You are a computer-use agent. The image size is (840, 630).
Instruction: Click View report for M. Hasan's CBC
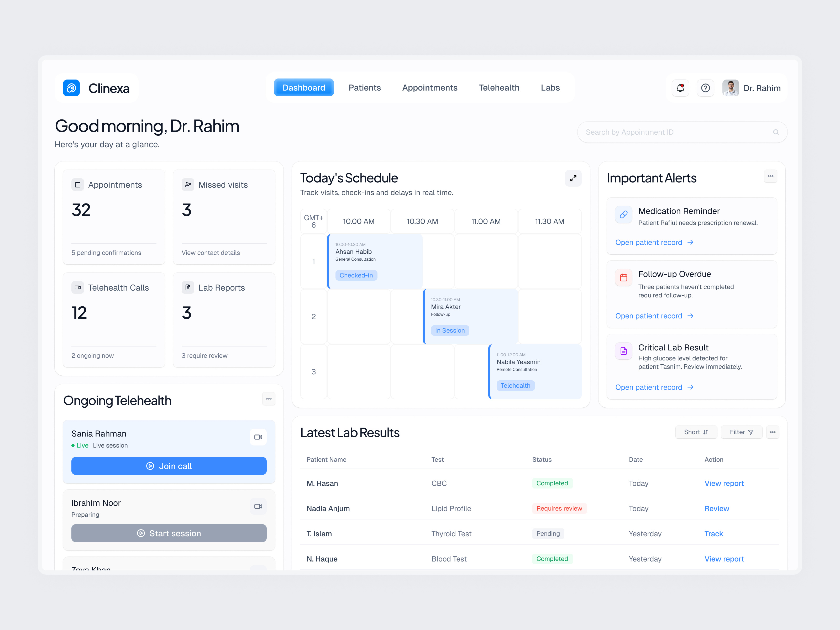(x=724, y=483)
